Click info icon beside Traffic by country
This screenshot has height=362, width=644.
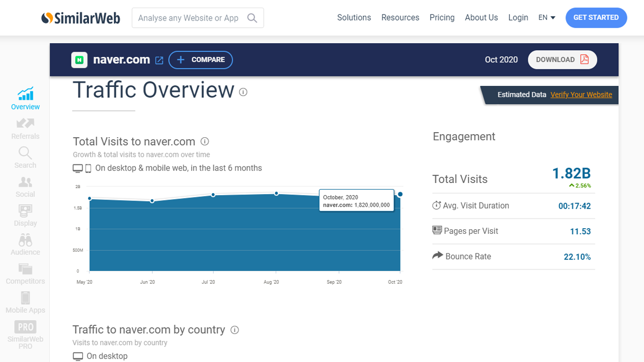(234, 330)
